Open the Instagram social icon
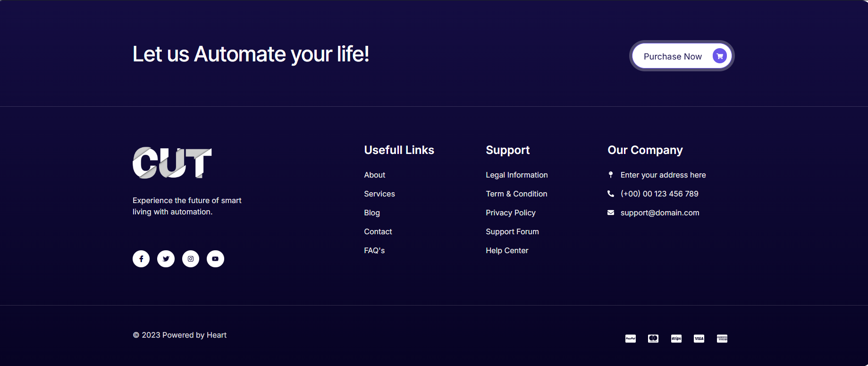 191,259
